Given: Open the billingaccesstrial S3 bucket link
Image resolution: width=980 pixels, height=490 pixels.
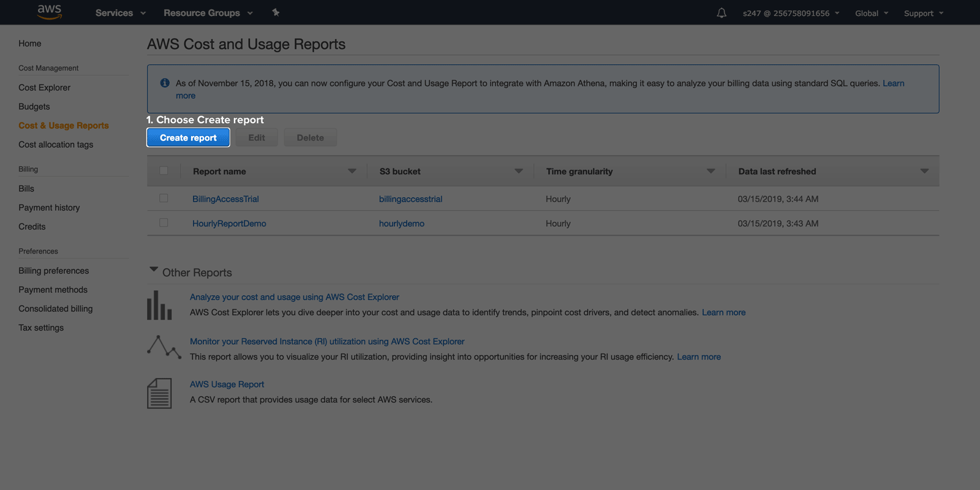Looking at the screenshot, I should (x=410, y=199).
